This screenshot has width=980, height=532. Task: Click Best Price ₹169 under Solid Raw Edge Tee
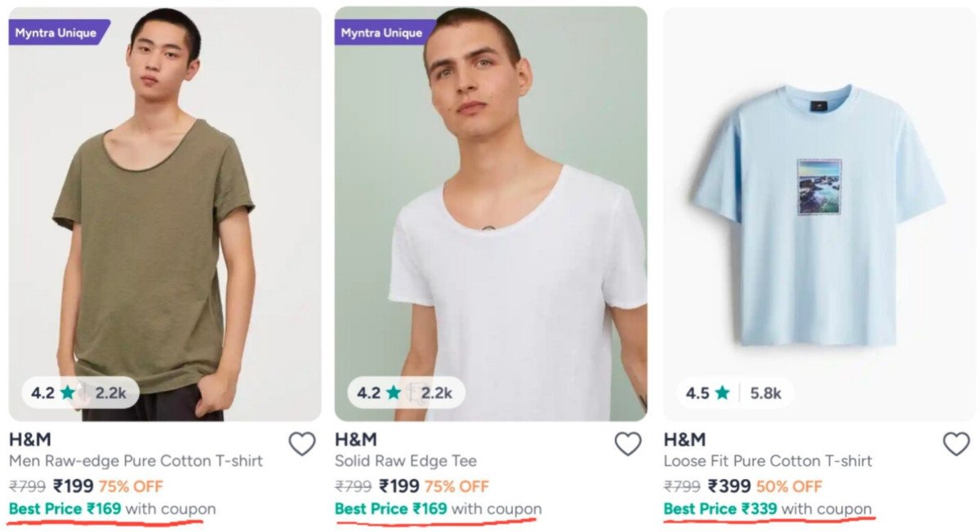tap(438, 509)
